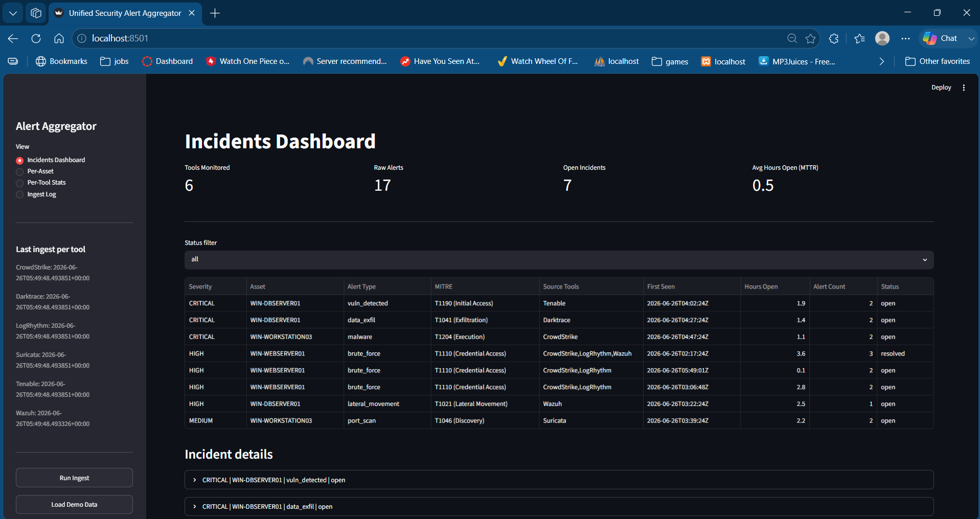Image resolution: width=980 pixels, height=519 pixels.
Task: Click the First Seen column header
Action: (692, 286)
